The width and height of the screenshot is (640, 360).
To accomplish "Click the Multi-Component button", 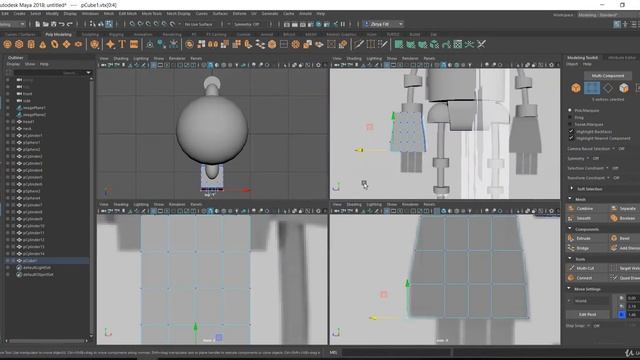I will pyautogui.click(x=608, y=76).
